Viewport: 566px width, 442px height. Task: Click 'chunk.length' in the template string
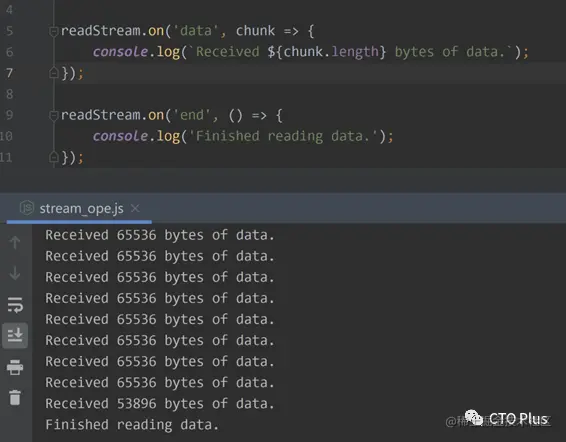(331, 52)
